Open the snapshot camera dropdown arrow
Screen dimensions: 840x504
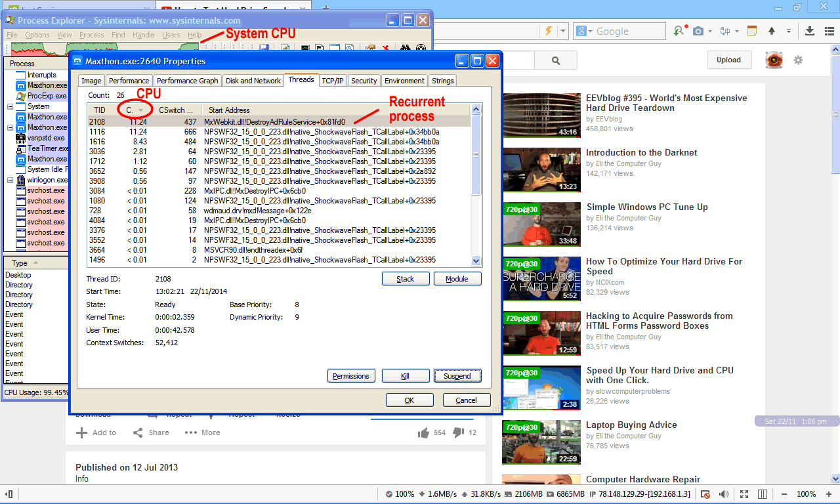[x=710, y=31]
